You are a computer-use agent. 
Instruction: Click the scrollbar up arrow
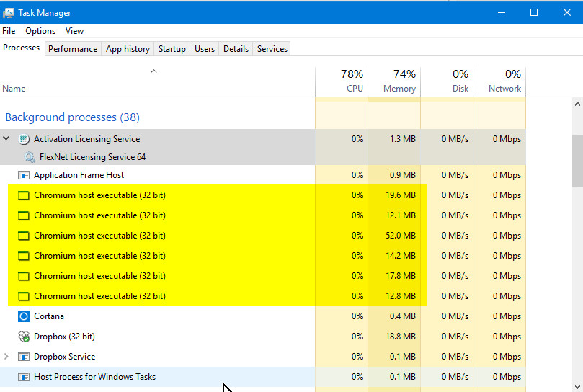577,104
